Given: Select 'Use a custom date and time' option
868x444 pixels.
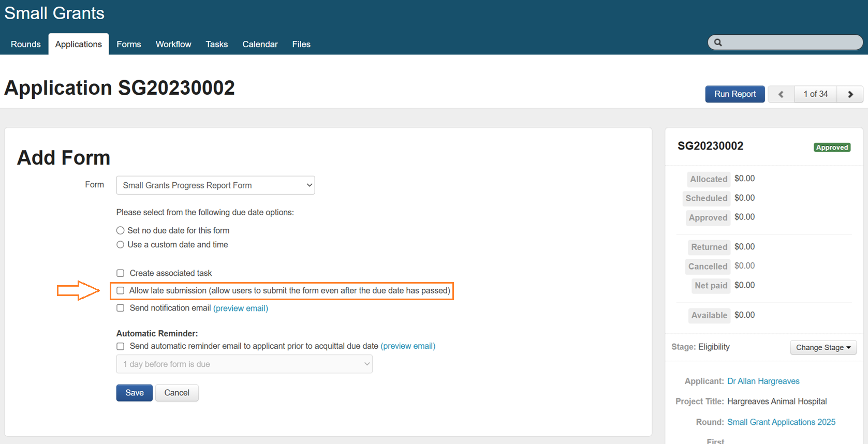Looking at the screenshot, I should point(121,245).
